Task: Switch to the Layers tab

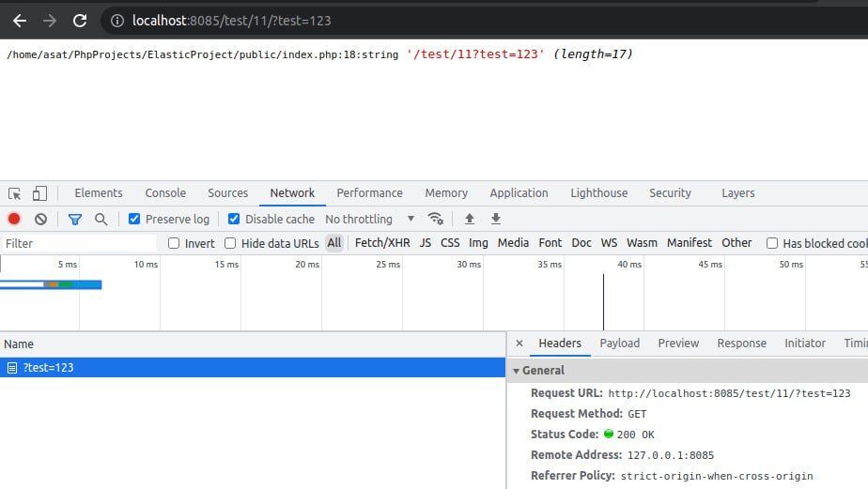Action: pyautogui.click(x=738, y=193)
